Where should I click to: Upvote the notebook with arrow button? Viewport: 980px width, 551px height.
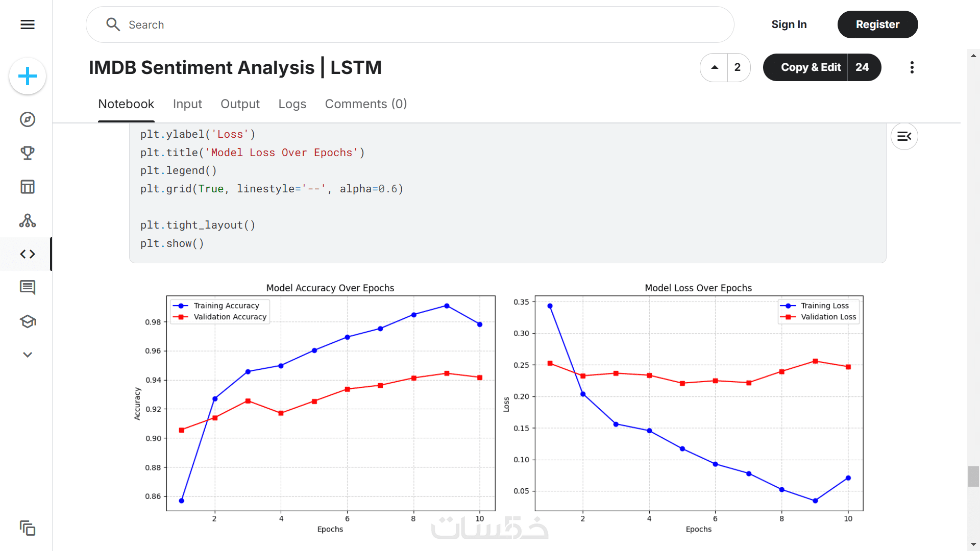(715, 67)
